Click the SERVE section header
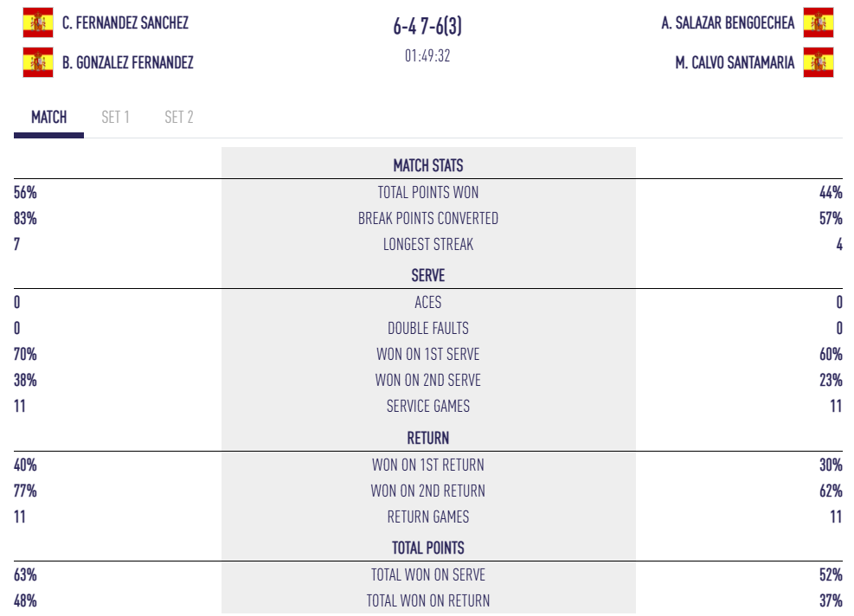The height and width of the screenshot is (616, 854). 427,276
